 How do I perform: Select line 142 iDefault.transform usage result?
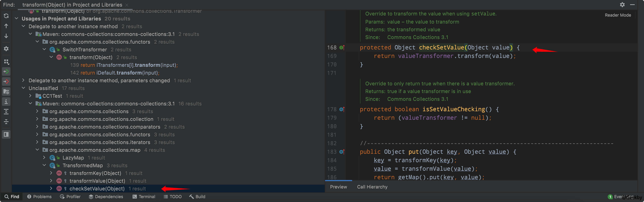click(x=115, y=73)
